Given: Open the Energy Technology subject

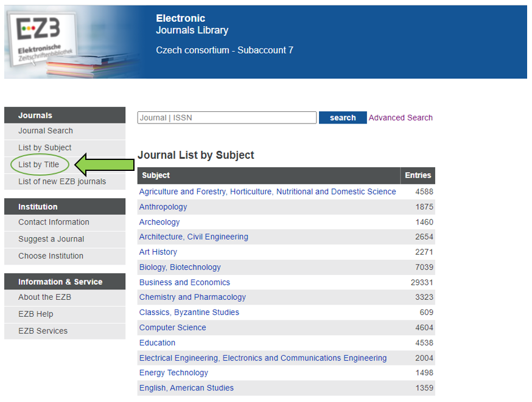Looking at the screenshot, I should [173, 373].
